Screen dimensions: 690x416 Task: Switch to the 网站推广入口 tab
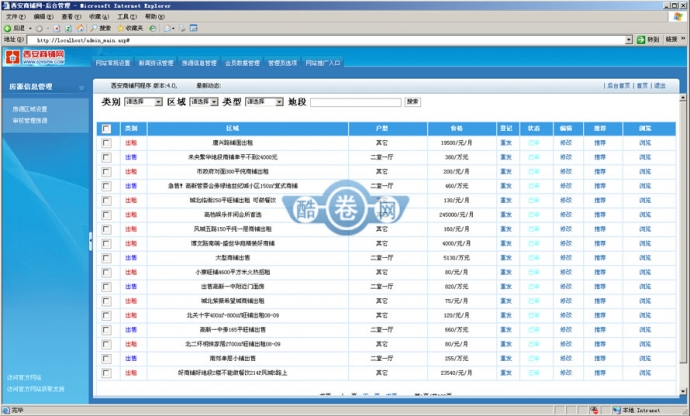pyautogui.click(x=323, y=63)
